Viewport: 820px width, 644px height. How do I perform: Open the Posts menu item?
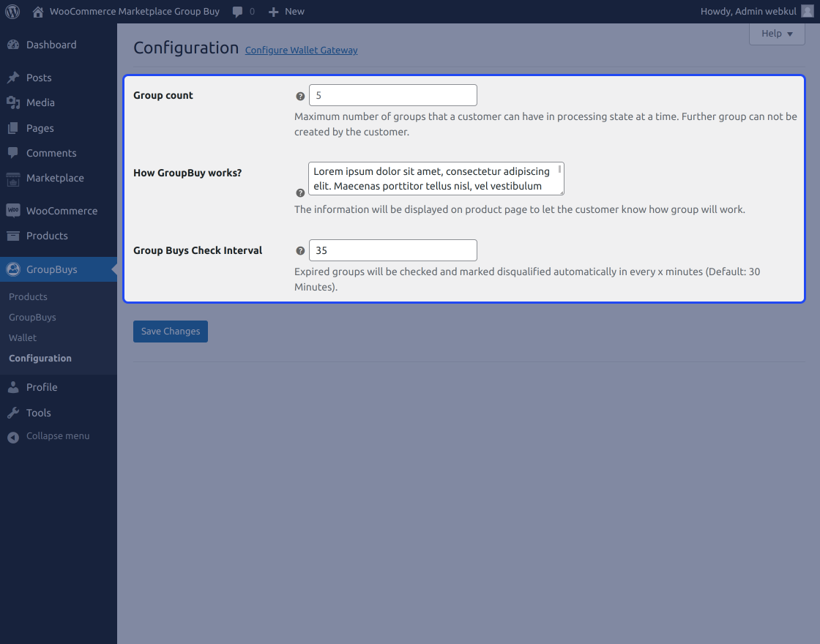[39, 78]
